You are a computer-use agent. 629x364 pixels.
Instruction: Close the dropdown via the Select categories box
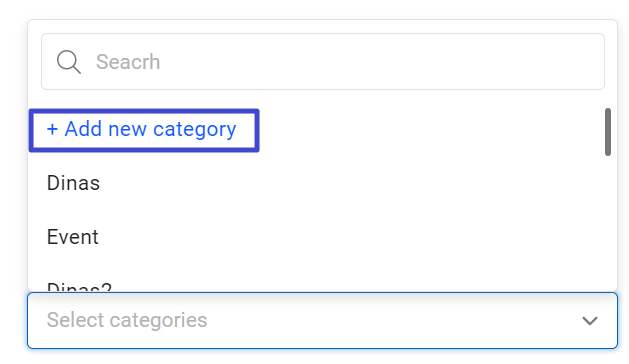322,320
